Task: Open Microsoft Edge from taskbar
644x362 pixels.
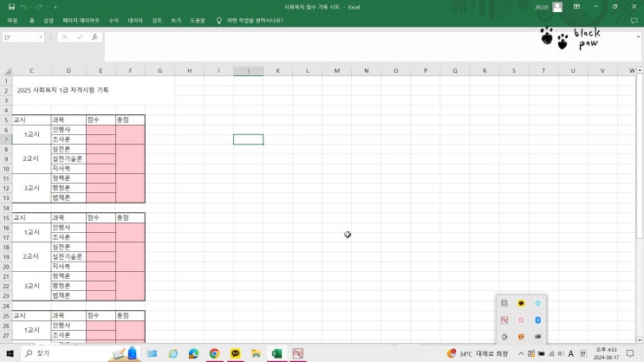Action: [193, 353]
